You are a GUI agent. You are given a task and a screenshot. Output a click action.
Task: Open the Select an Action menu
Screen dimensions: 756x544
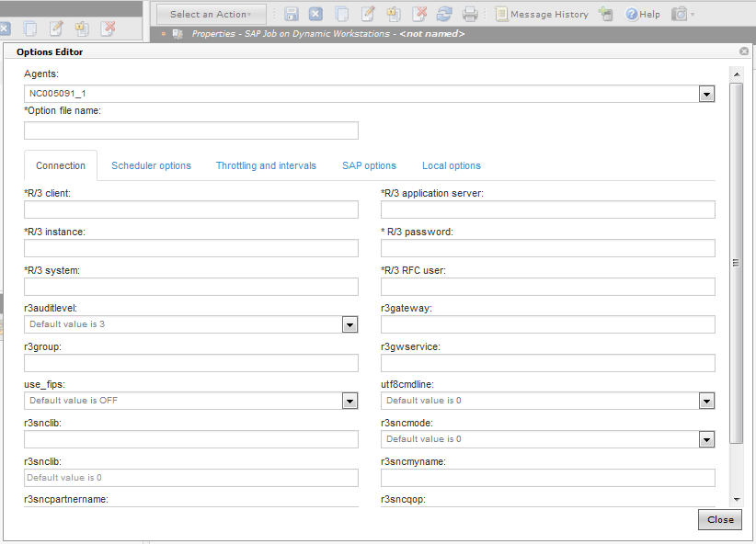211,14
